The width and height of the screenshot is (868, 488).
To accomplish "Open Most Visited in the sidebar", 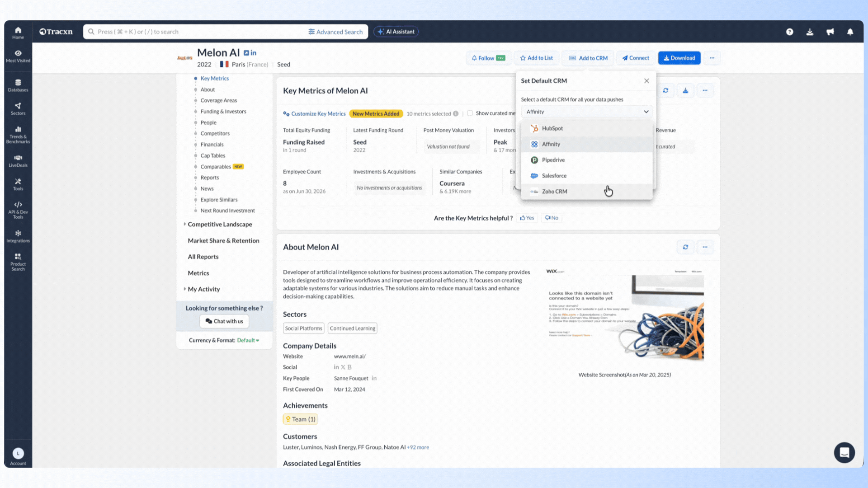I will click(x=18, y=56).
